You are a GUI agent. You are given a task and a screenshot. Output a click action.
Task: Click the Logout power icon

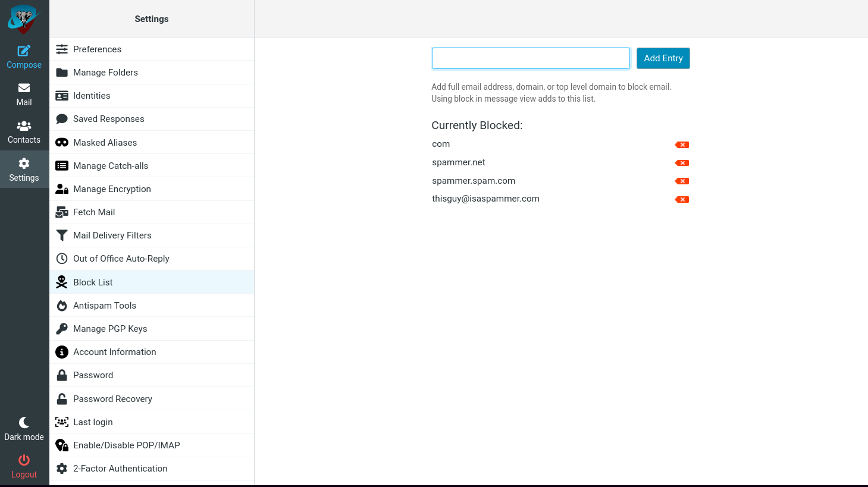point(24,460)
